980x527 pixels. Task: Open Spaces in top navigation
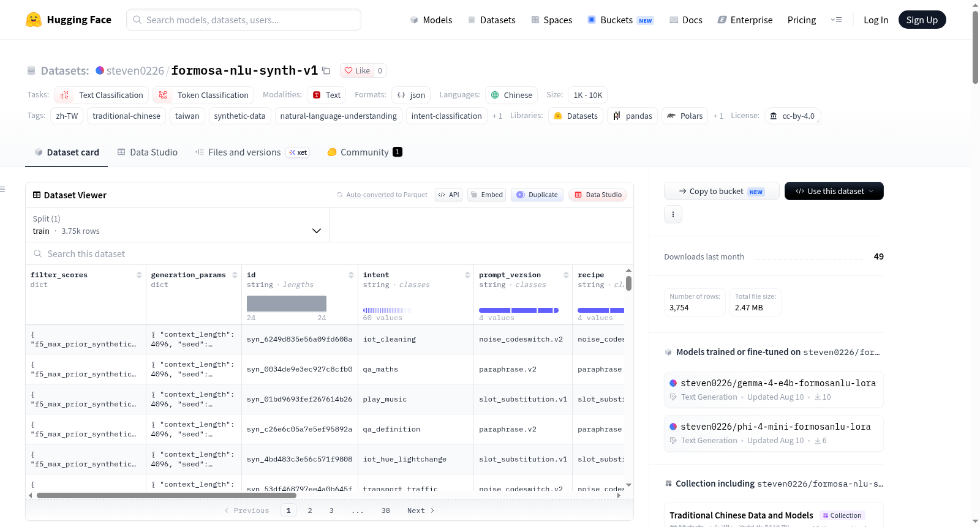pyautogui.click(x=551, y=20)
